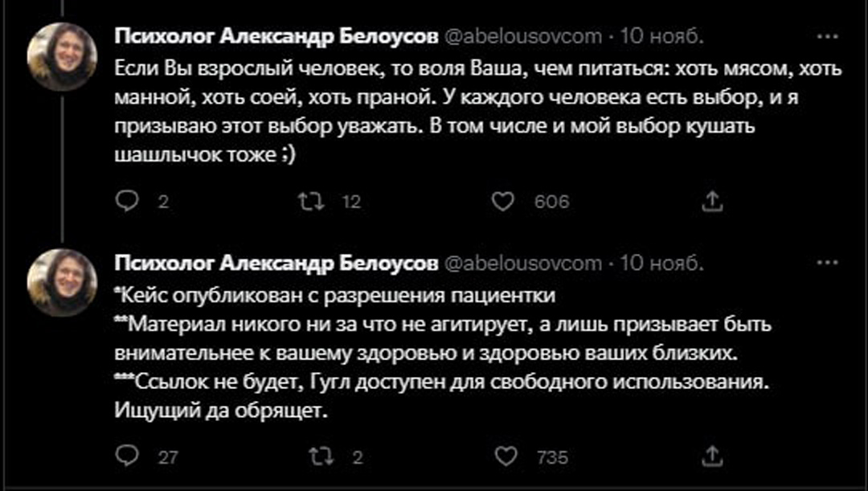
Task: Open author name link on the second tweet
Action: (276, 263)
